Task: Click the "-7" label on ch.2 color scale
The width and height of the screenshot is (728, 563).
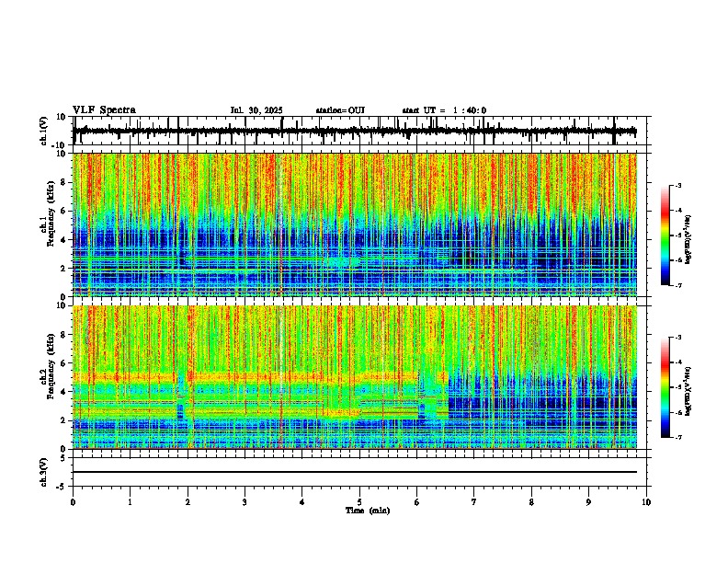Action: pyautogui.click(x=677, y=437)
